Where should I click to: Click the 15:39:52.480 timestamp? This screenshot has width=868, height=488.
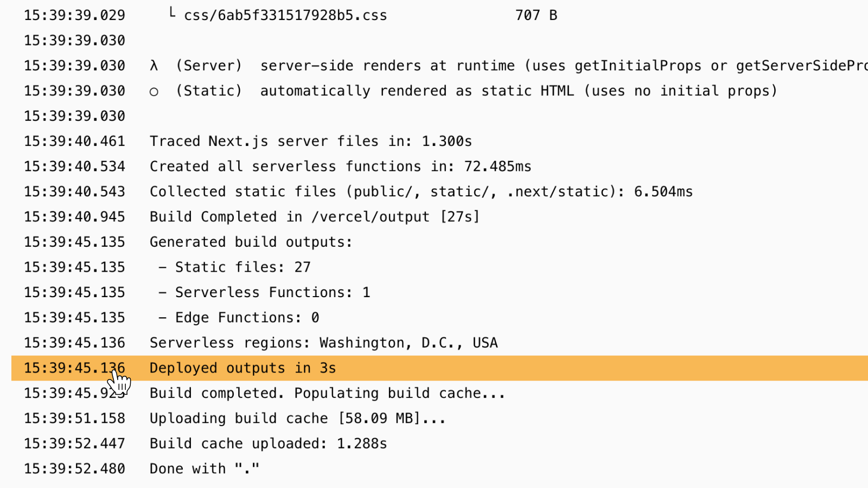coord(74,469)
